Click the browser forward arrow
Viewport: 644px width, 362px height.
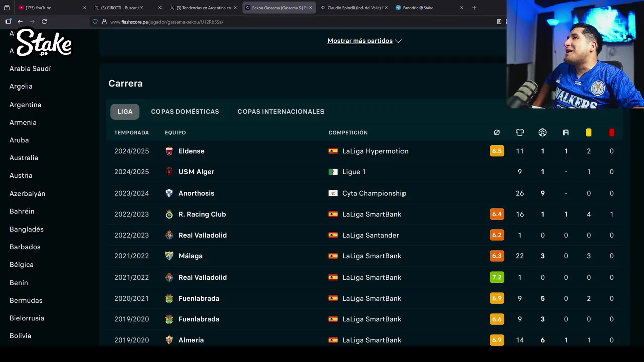pos(32,22)
